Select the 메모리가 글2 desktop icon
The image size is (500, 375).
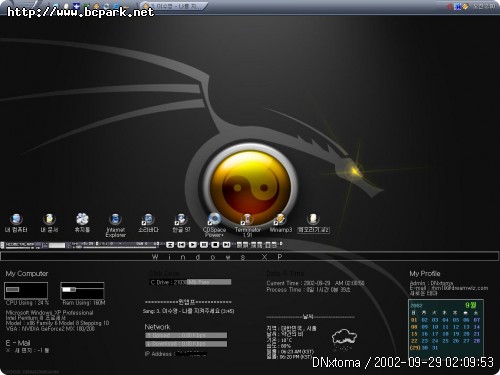click(313, 223)
